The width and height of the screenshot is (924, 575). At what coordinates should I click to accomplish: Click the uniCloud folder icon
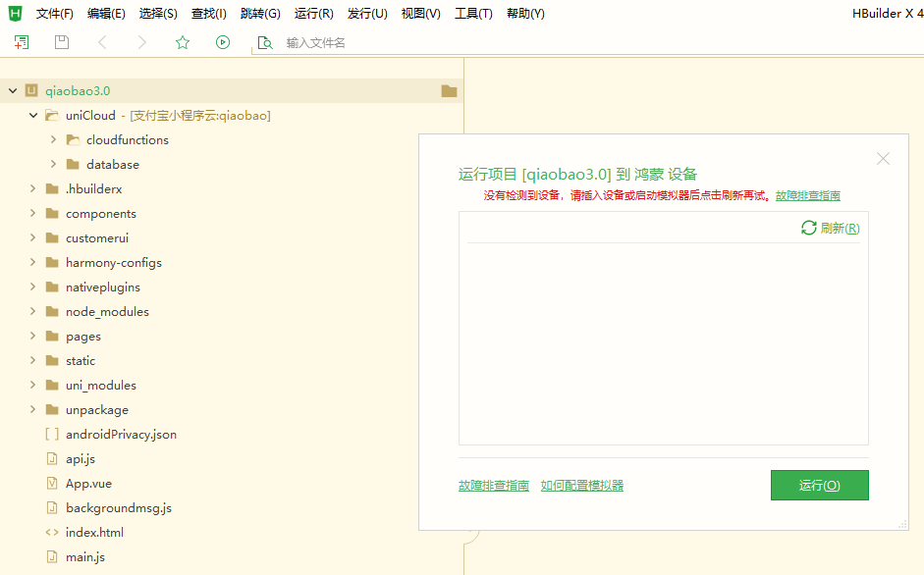click(x=52, y=116)
